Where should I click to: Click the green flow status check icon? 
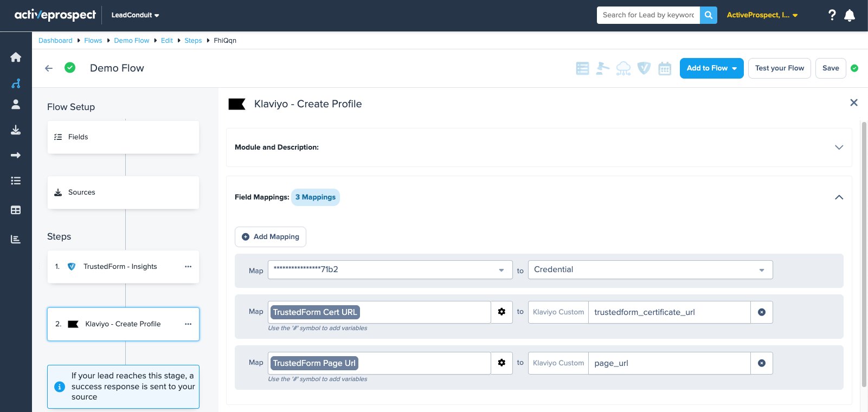pyautogui.click(x=70, y=68)
